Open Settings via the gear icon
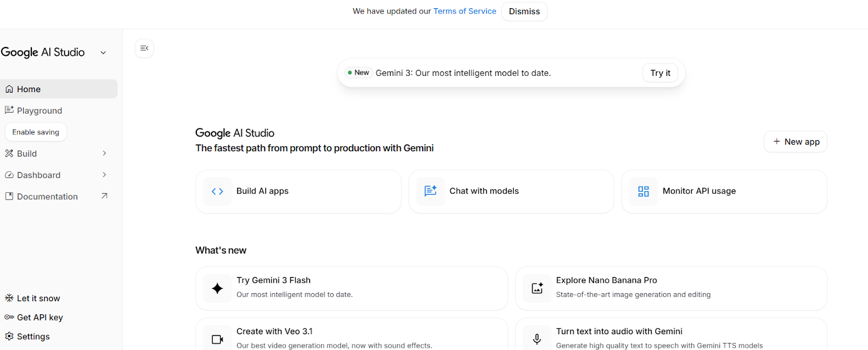This screenshot has height=350, width=868. coord(9,336)
